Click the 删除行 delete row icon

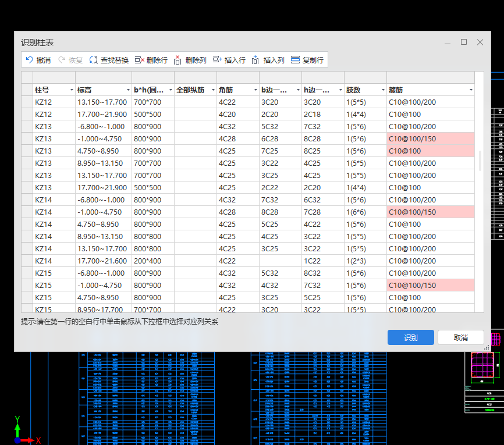click(x=140, y=60)
